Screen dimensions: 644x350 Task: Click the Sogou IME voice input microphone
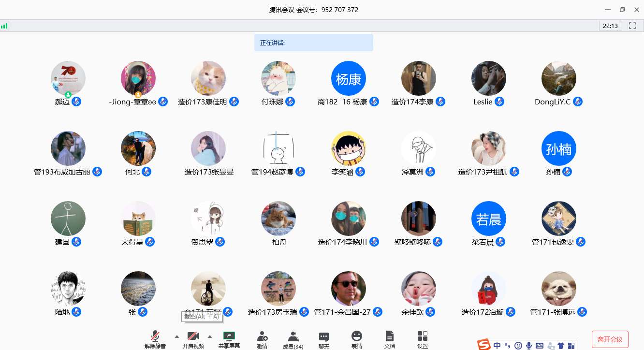tap(529, 345)
